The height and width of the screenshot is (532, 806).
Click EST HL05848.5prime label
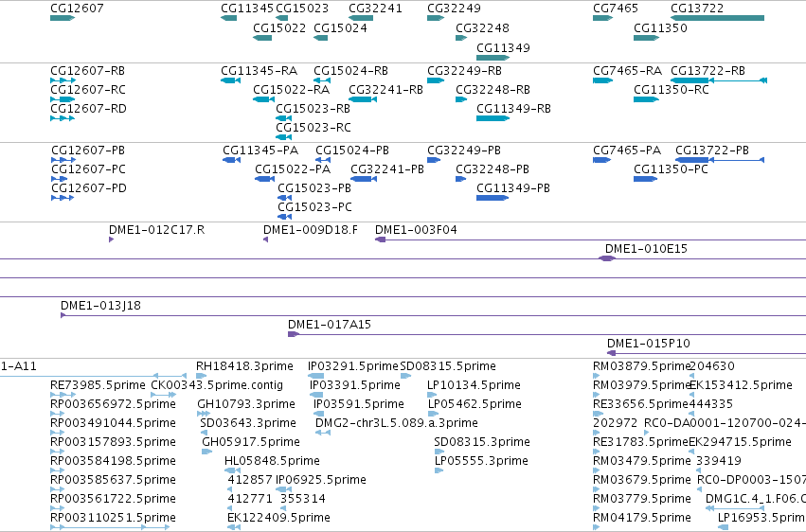(x=272, y=461)
